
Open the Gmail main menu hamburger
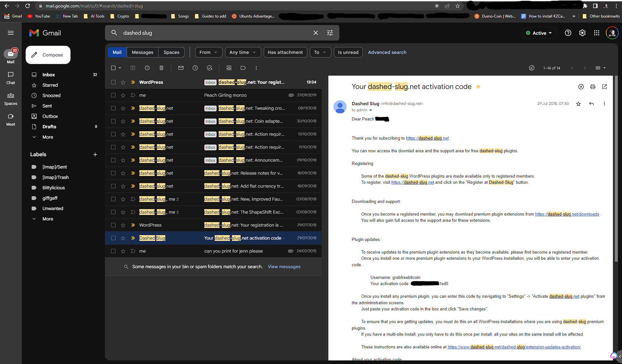coord(11,33)
